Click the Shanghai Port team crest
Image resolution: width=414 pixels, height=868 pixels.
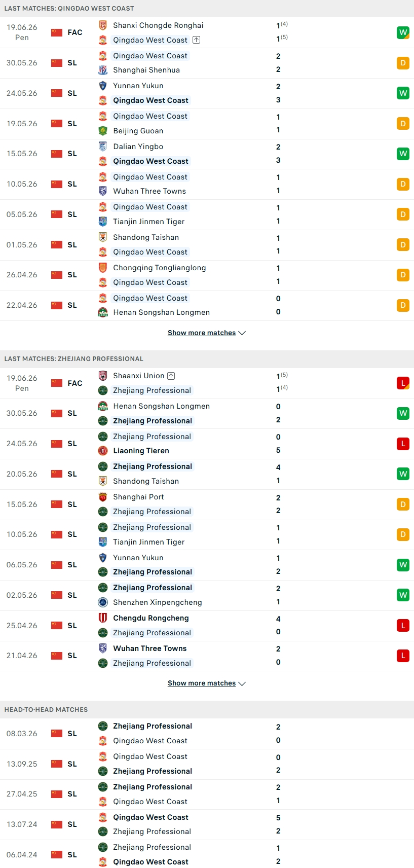coord(103,497)
